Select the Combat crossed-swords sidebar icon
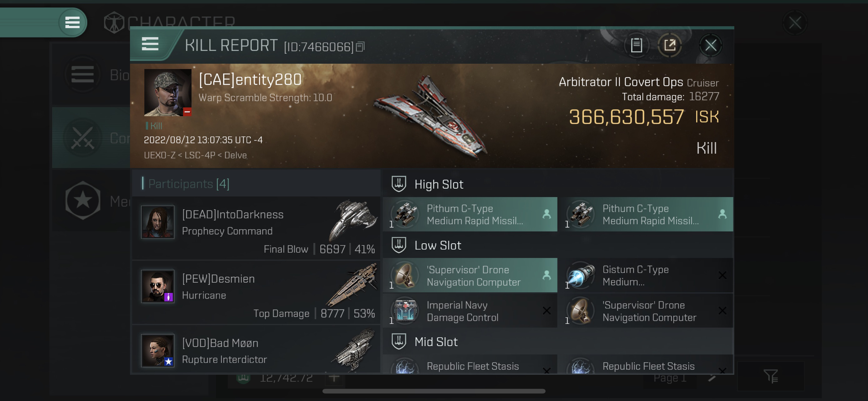Viewport: 868px width, 401px height. pos(82,138)
